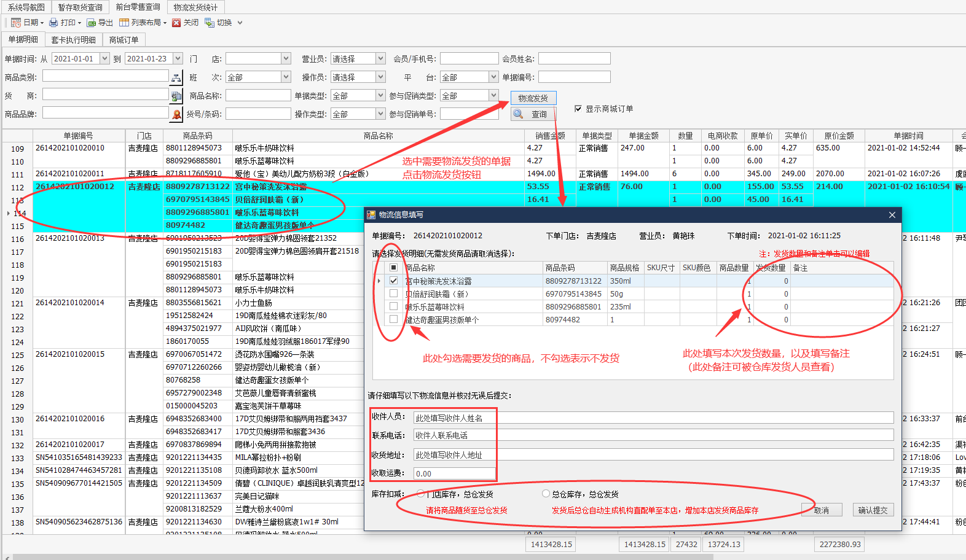Click the 单据编号 input field
This screenshot has height=560, width=966.
[575, 77]
